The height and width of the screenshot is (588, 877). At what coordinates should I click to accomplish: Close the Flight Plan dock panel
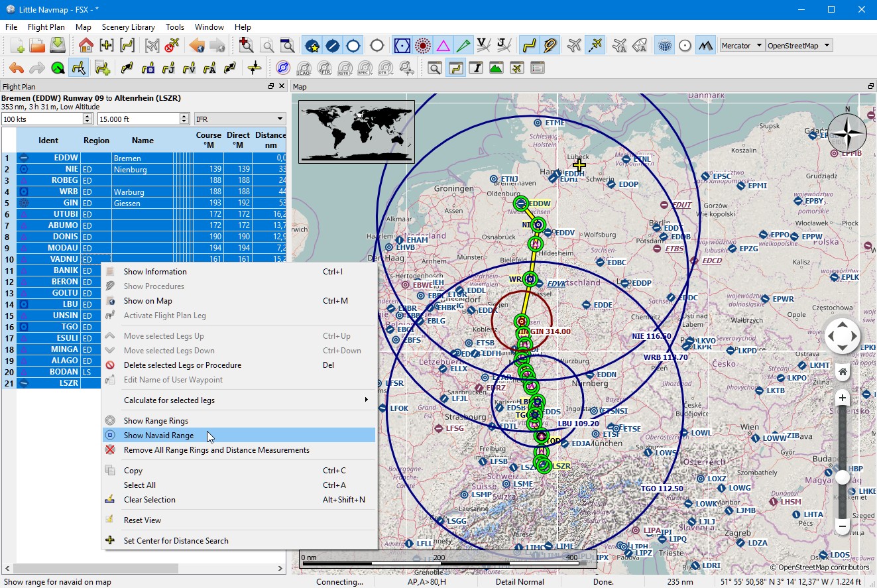[x=282, y=86]
